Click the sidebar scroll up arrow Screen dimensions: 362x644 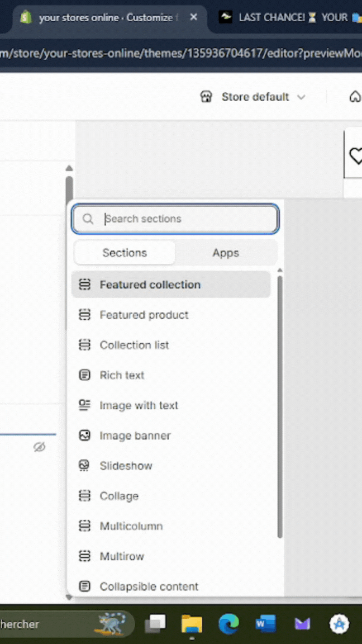coord(69,168)
